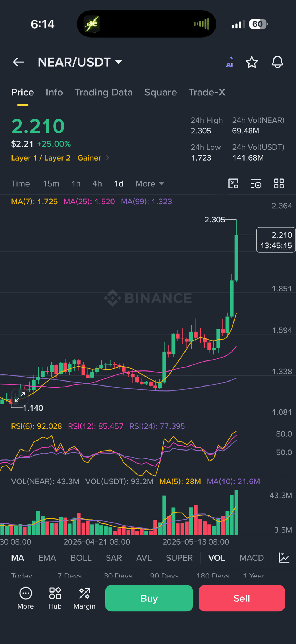The image size is (296, 644).
Task: Select the 15m interval
Action: coord(51,184)
